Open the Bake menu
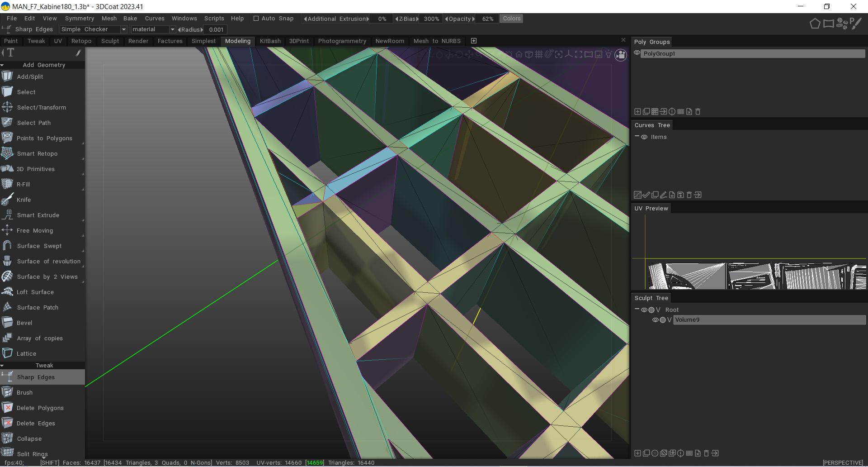This screenshot has height=467, width=868. tap(130, 19)
